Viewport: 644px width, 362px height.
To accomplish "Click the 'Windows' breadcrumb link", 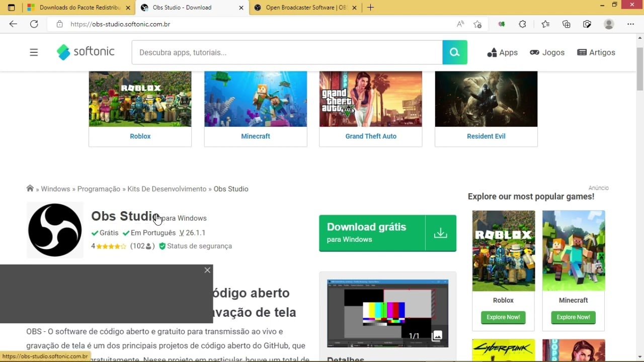I will click(55, 189).
